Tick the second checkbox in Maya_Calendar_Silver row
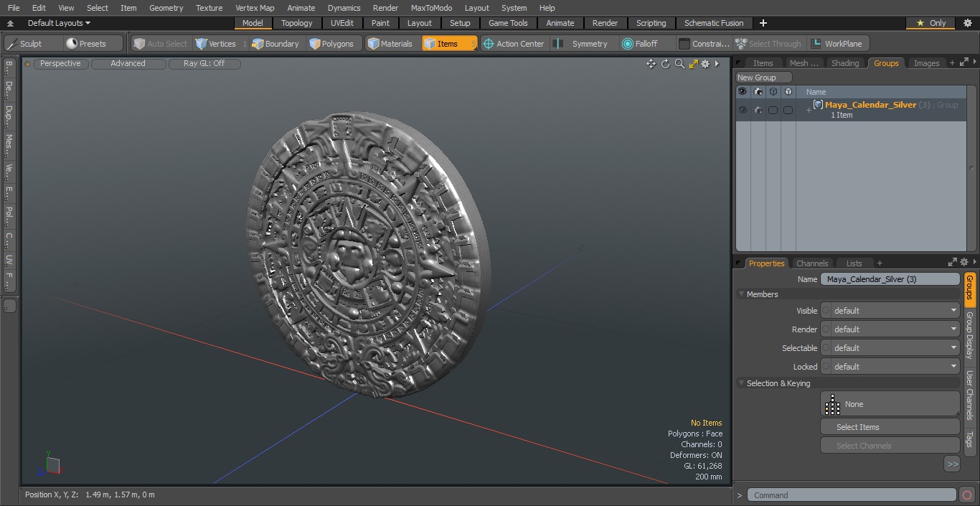 pyautogui.click(x=788, y=110)
